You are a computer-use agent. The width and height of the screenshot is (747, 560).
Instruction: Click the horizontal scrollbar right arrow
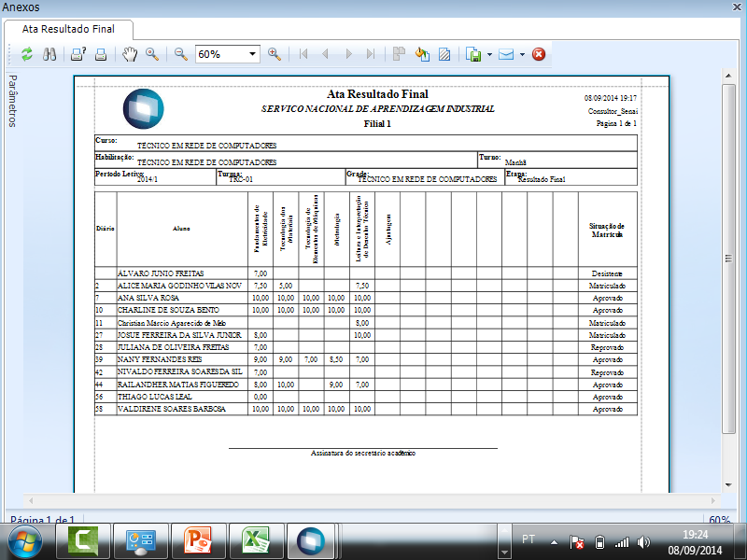point(713,500)
